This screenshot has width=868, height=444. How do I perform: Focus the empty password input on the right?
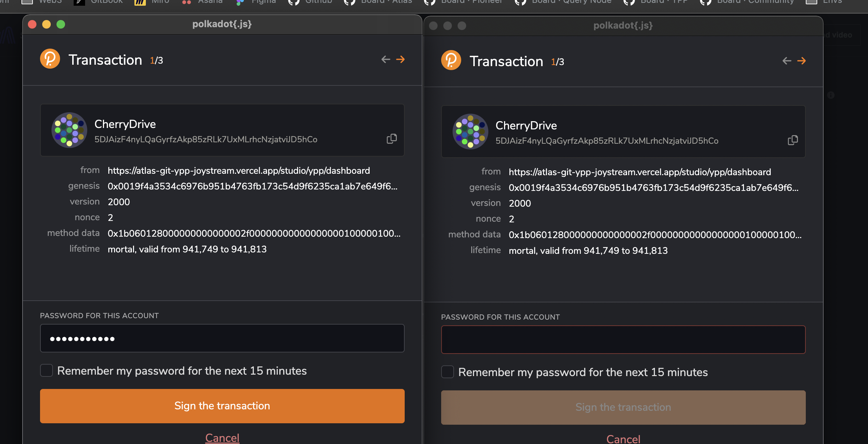(x=623, y=339)
